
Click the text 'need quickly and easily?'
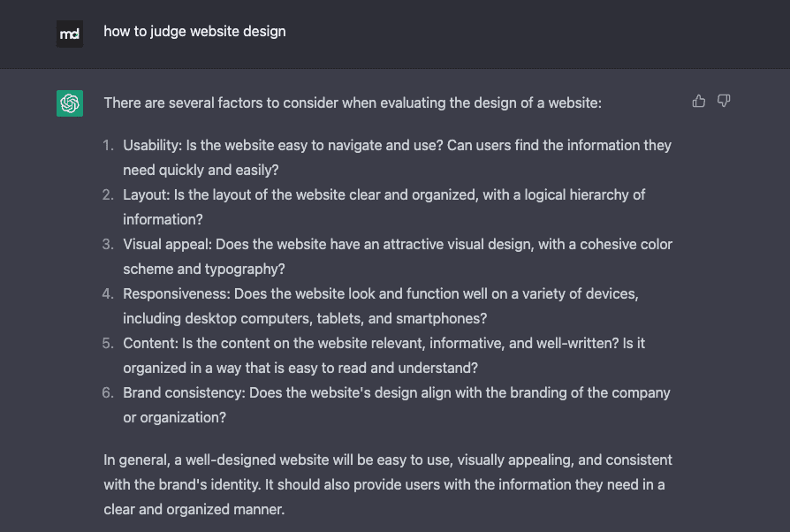(x=201, y=171)
